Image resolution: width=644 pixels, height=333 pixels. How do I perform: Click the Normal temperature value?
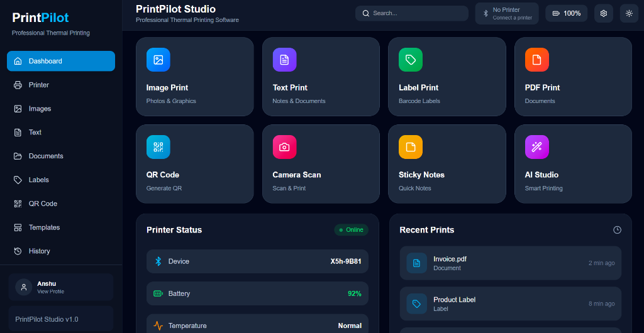pos(350,326)
